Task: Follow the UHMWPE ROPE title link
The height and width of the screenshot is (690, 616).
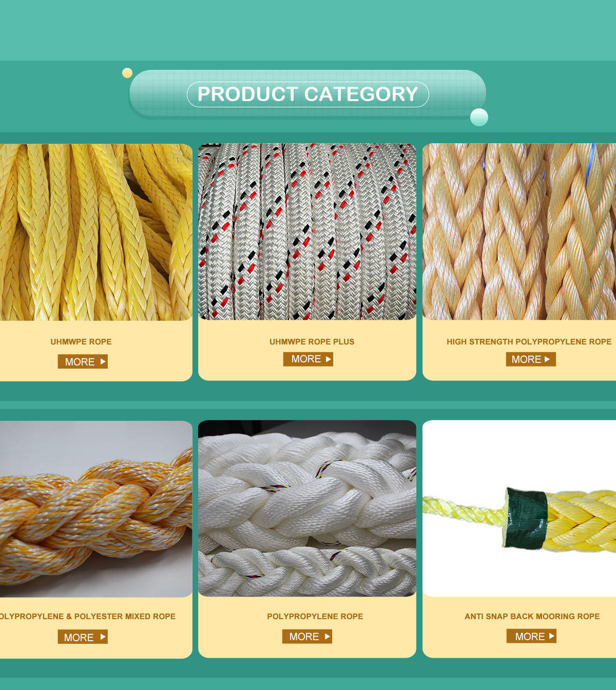Action: tap(81, 341)
